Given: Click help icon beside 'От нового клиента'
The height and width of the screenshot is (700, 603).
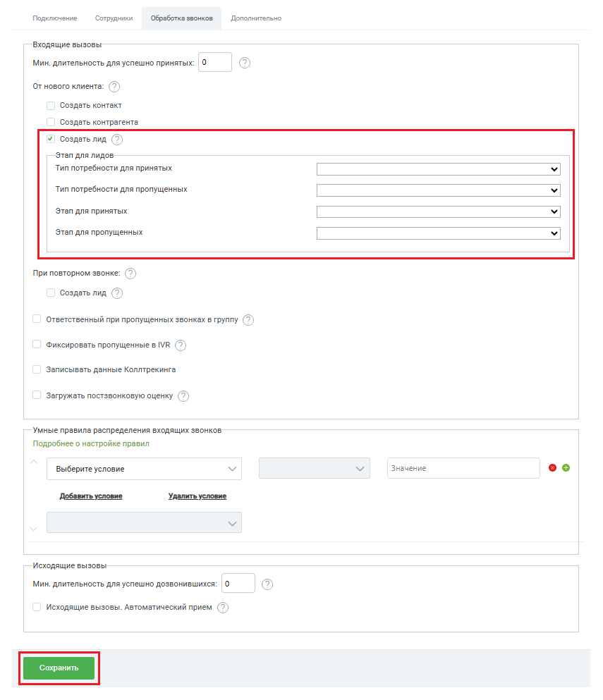Looking at the screenshot, I should point(114,87).
